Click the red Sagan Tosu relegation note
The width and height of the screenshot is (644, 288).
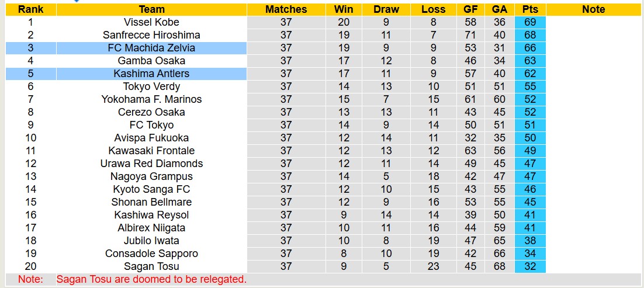point(151,279)
